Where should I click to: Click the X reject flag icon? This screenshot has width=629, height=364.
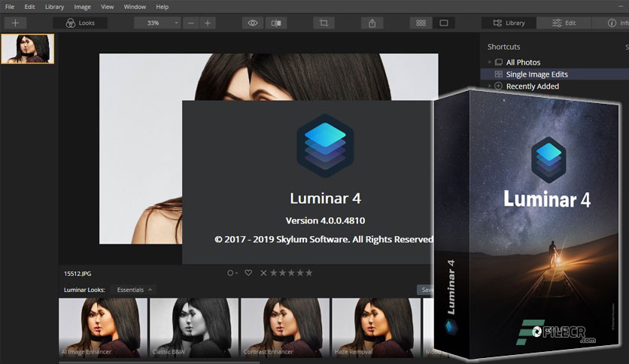[x=263, y=273]
